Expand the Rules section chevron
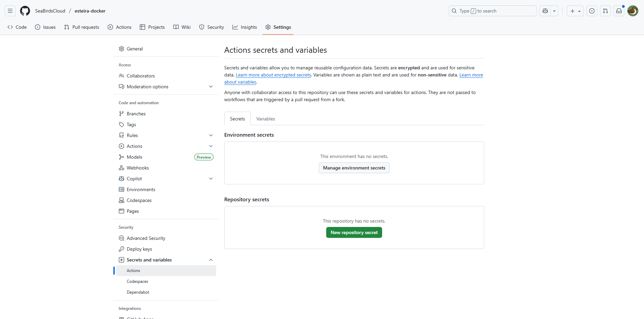 coord(211,135)
